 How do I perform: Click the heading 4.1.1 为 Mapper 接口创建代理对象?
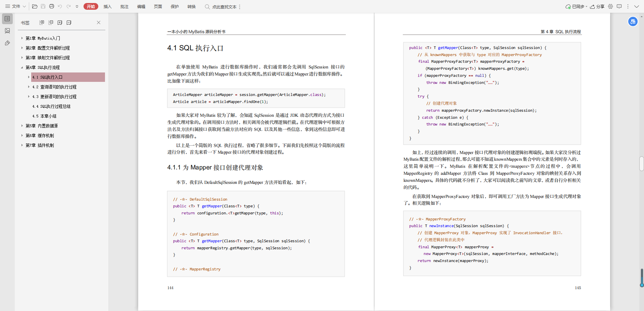(x=215, y=167)
